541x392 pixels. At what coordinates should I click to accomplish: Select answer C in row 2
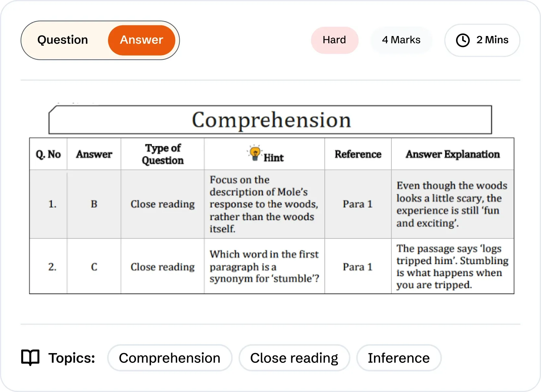point(94,267)
